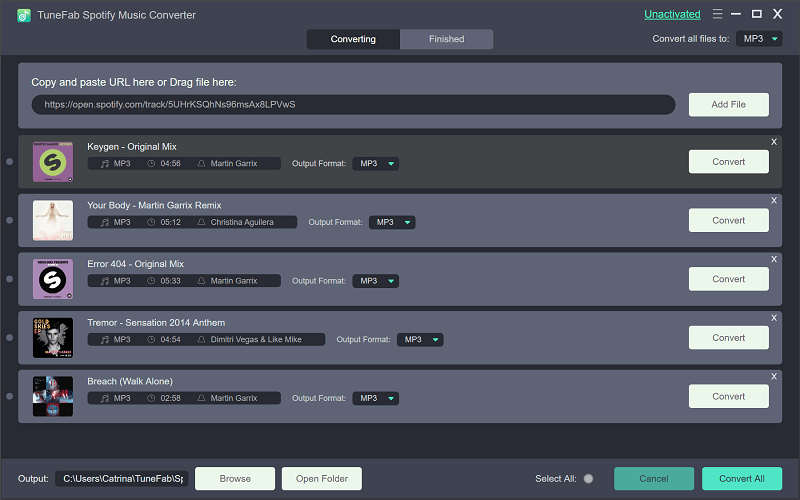The image size is (800, 500).
Task: Remove Breach (Walk Alone) track with X
Action: point(773,377)
